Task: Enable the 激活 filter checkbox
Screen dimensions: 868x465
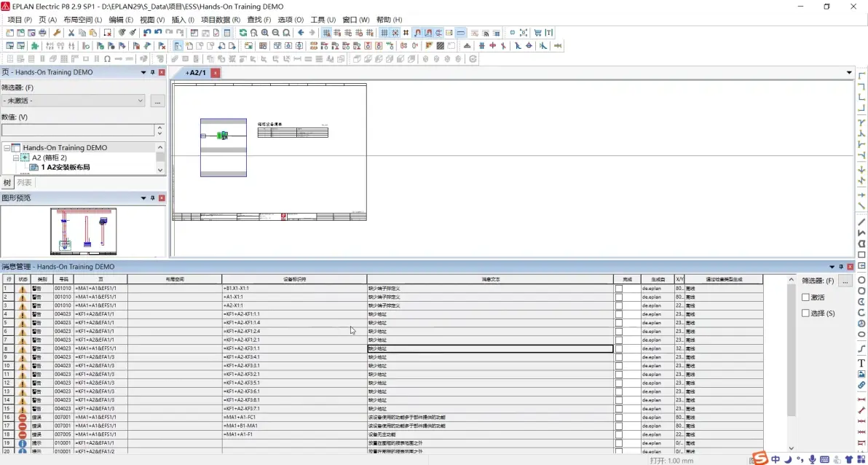Action: (x=806, y=297)
